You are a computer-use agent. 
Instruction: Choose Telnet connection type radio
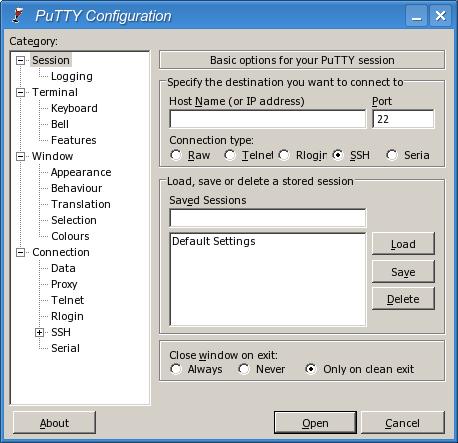(x=230, y=155)
